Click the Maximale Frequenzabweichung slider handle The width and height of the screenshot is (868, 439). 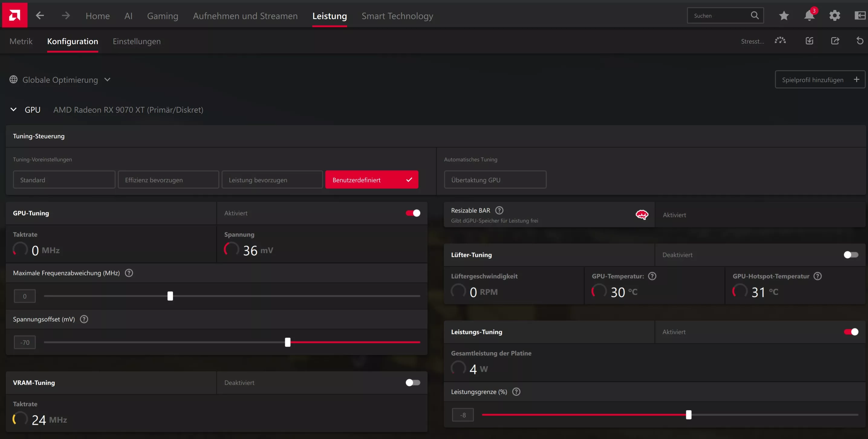pos(170,296)
